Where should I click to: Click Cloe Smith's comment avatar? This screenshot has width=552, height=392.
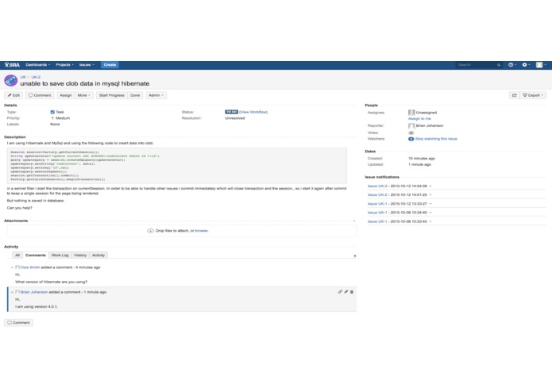pos(17,267)
